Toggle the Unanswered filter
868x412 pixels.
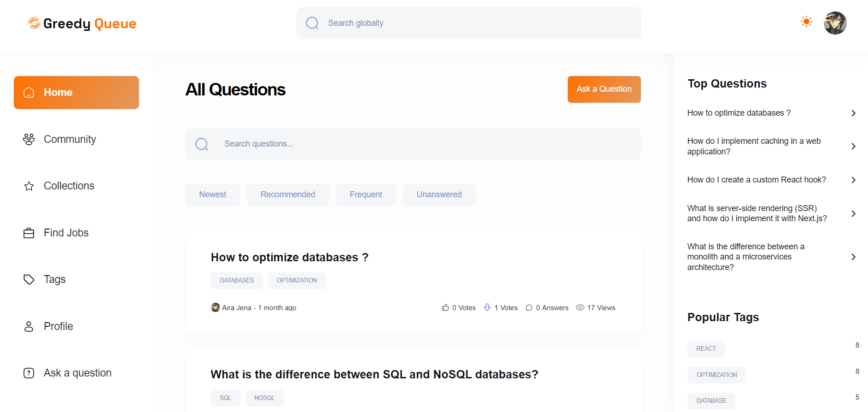[x=439, y=194]
